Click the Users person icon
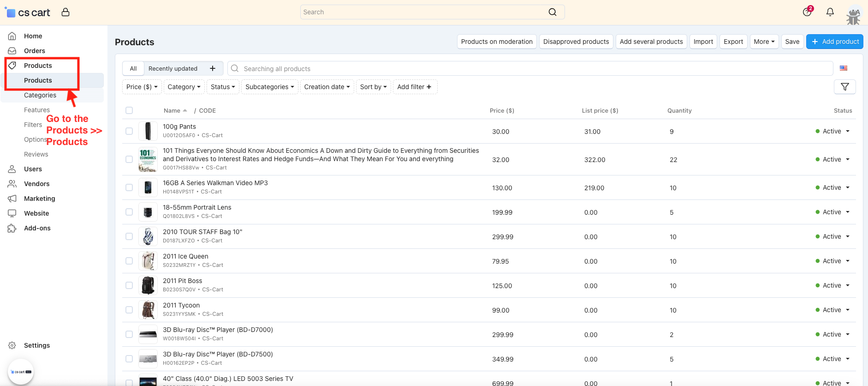This screenshot has height=386, width=868. tap(12, 169)
